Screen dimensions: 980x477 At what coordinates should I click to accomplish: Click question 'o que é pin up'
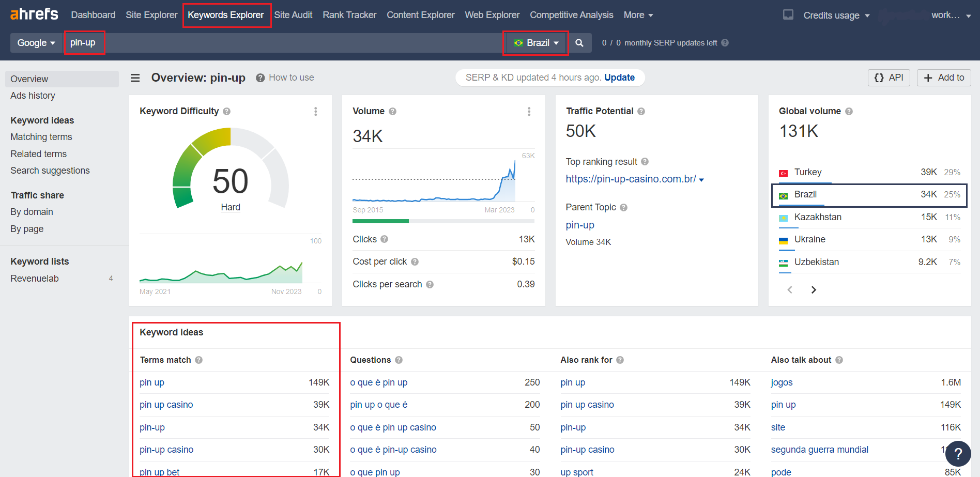[378, 382]
